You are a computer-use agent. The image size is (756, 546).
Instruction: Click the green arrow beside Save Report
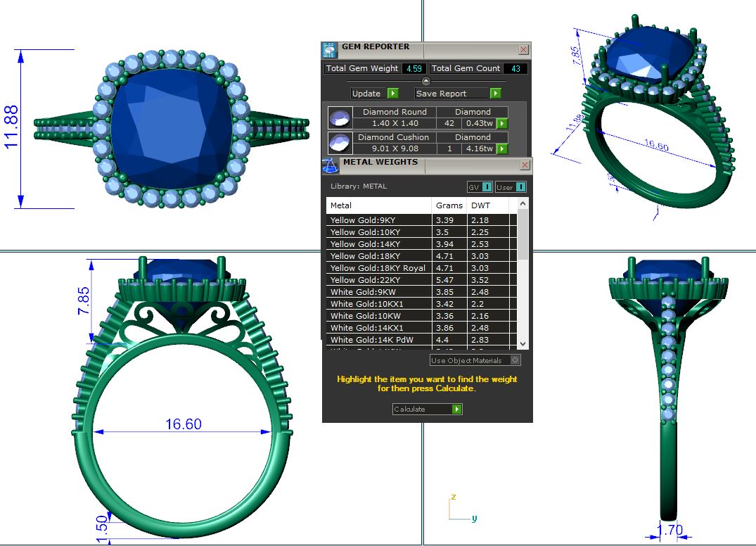pos(495,94)
